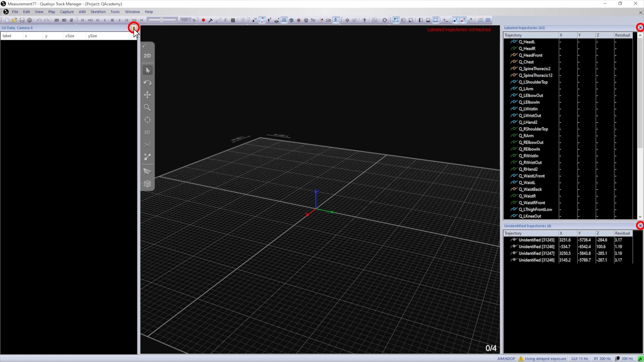Select the Center trajectory crosshair tool
Viewport: 644px width, 362px height.
click(x=147, y=120)
